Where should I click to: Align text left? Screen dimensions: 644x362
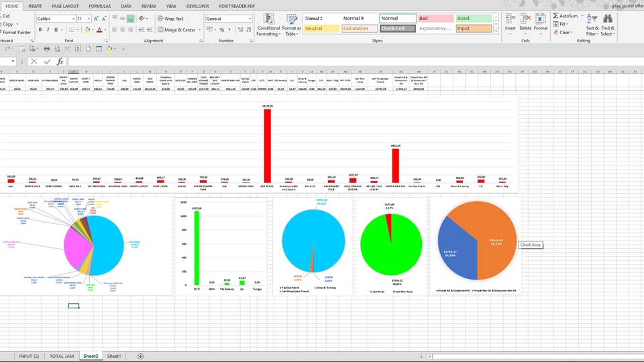click(x=115, y=29)
